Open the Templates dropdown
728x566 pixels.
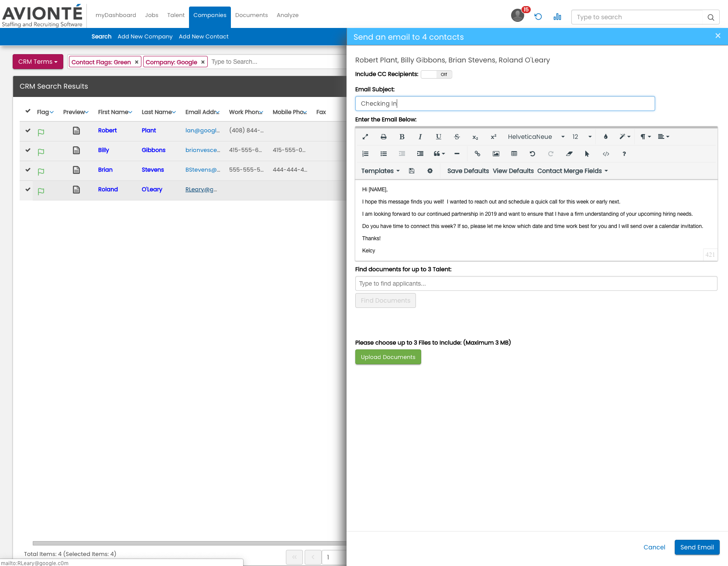tap(380, 171)
